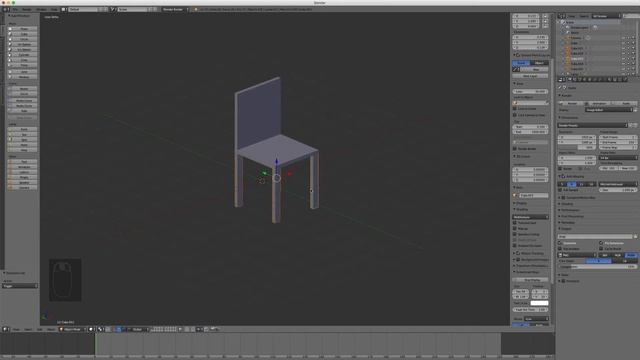640x360 pixels.
Task: Add a Camera from the Other section
Action: click(22, 188)
